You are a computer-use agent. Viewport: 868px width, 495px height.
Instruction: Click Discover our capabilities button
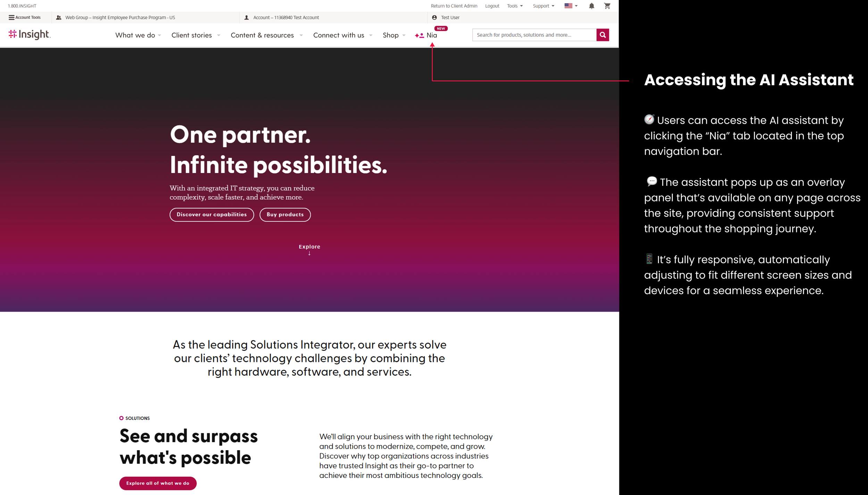(211, 214)
